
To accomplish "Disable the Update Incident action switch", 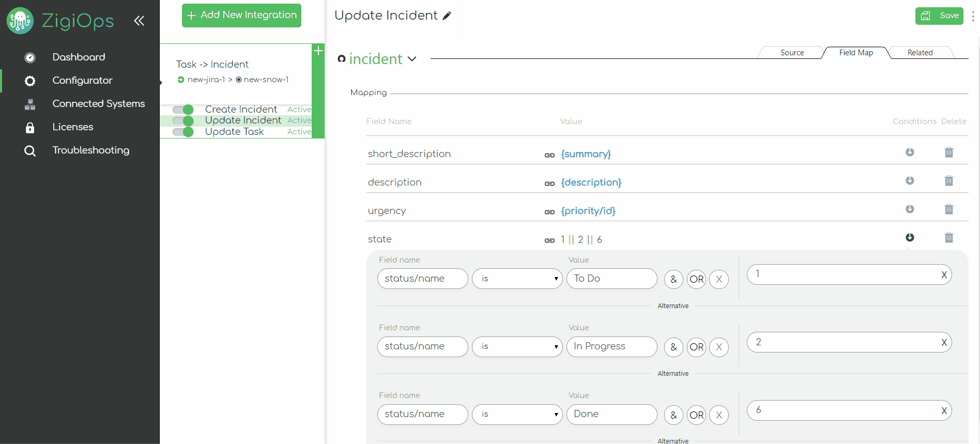I will (183, 121).
